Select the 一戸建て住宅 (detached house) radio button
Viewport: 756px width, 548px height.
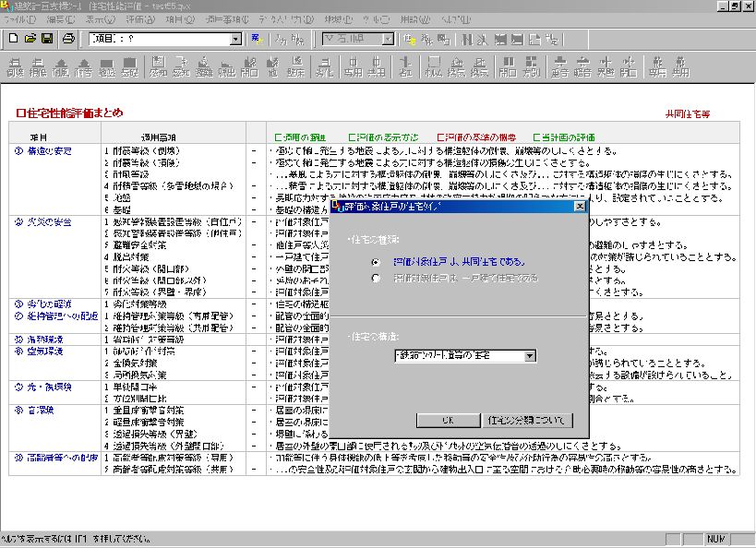click(376, 278)
